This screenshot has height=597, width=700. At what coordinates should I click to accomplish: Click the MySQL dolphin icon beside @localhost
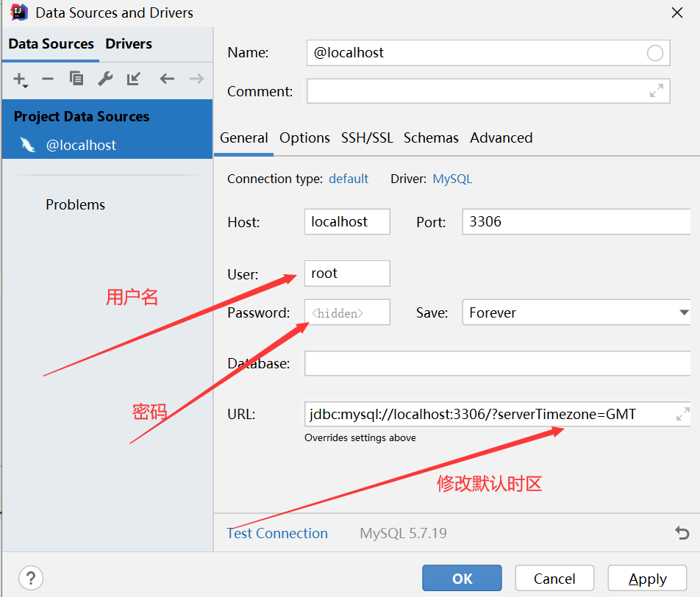[x=28, y=145]
